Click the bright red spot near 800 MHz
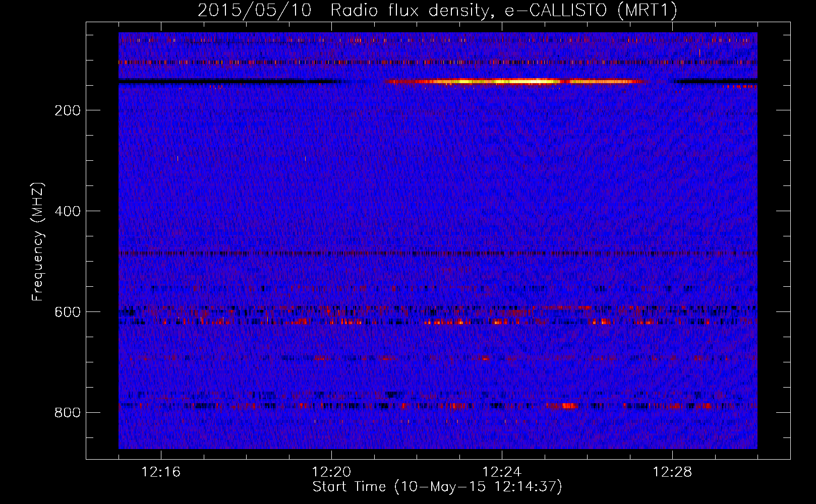816x504 pixels. point(568,406)
